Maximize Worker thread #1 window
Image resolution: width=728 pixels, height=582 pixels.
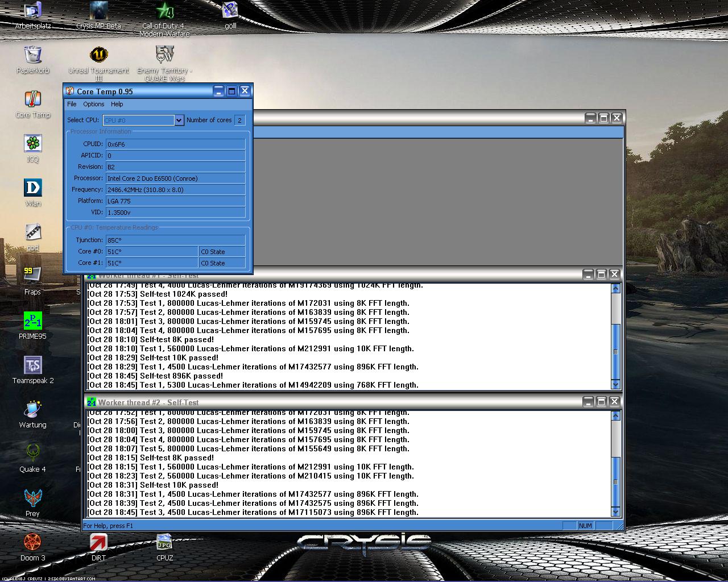click(601, 275)
